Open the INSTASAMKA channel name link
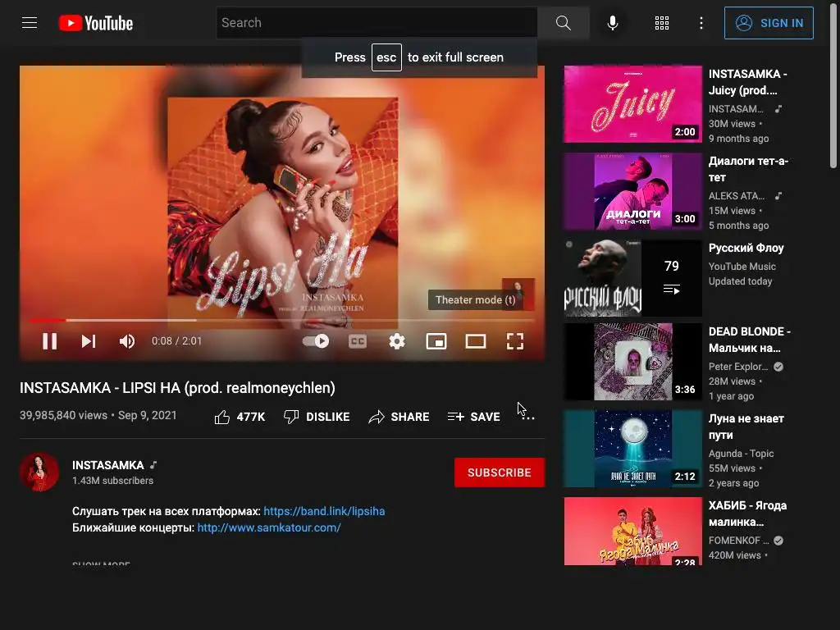 [x=108, y=465]
